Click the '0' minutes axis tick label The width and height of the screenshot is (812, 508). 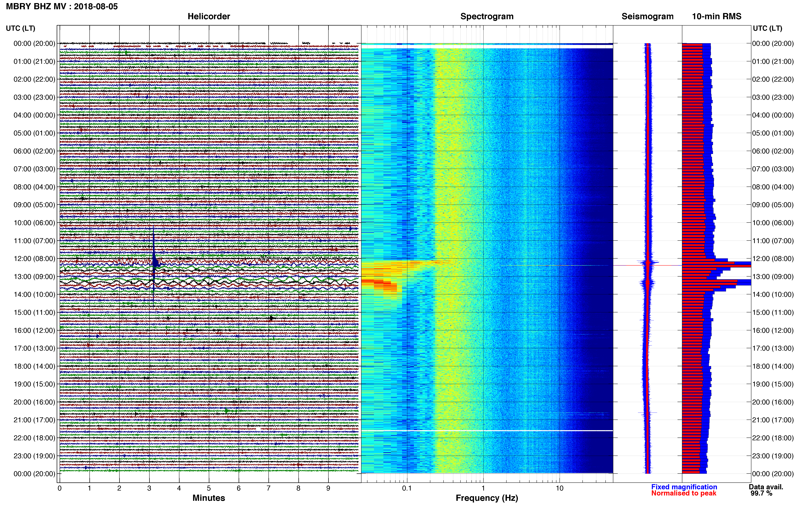point(59,488)
